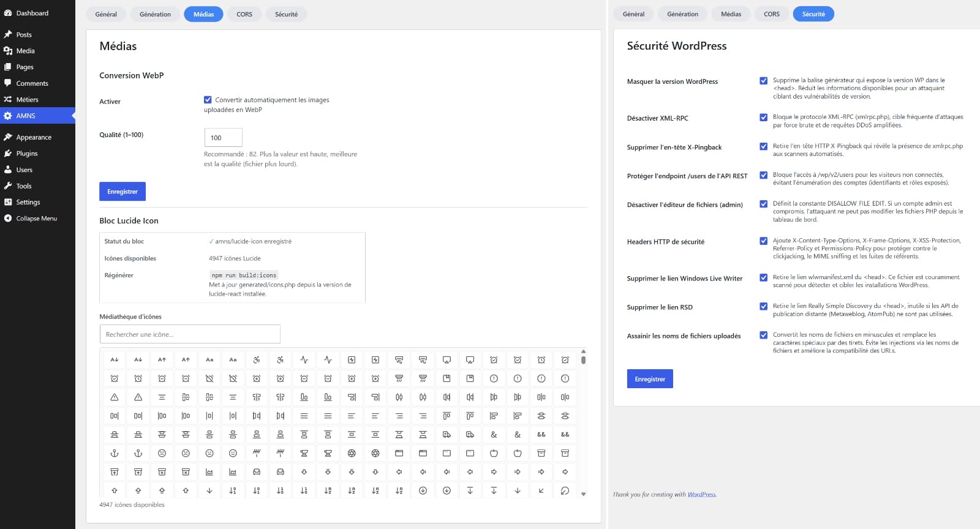Click '4947 icônes disponibles' below the grid
Screen dimensions: 980x529
pyautogui.click(x=132, y=505)
